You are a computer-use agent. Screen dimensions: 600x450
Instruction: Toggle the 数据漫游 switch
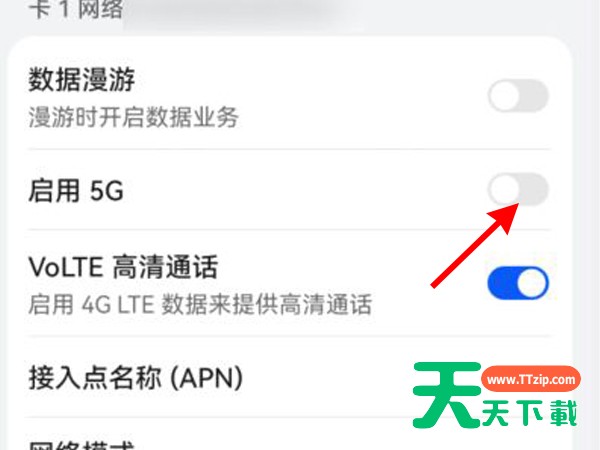click(x=518, y=96)
